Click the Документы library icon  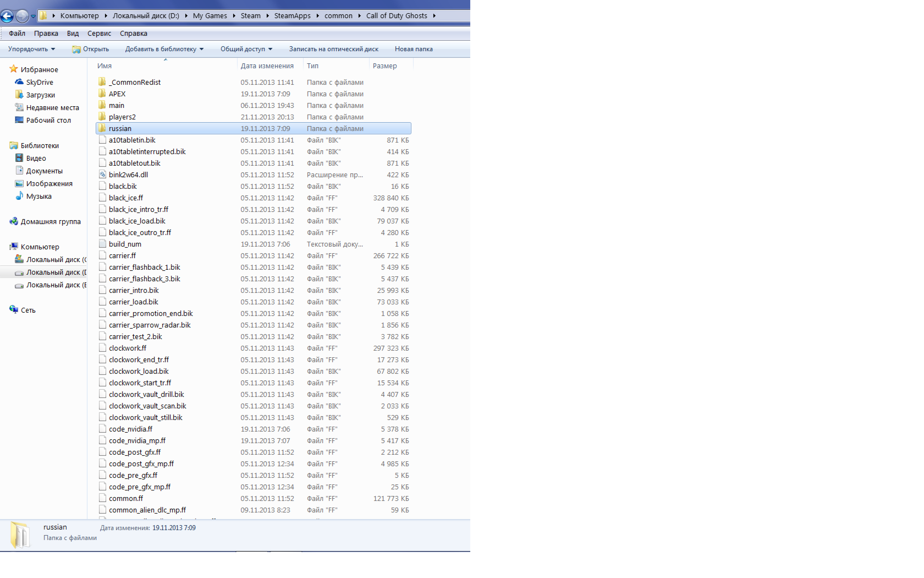19,170
